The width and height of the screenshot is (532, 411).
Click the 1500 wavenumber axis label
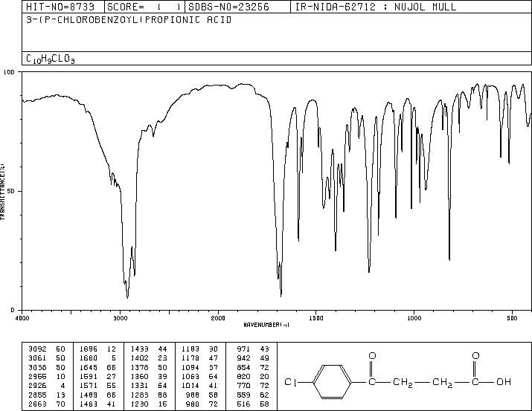pyautogui.click(x=316, y=318)
